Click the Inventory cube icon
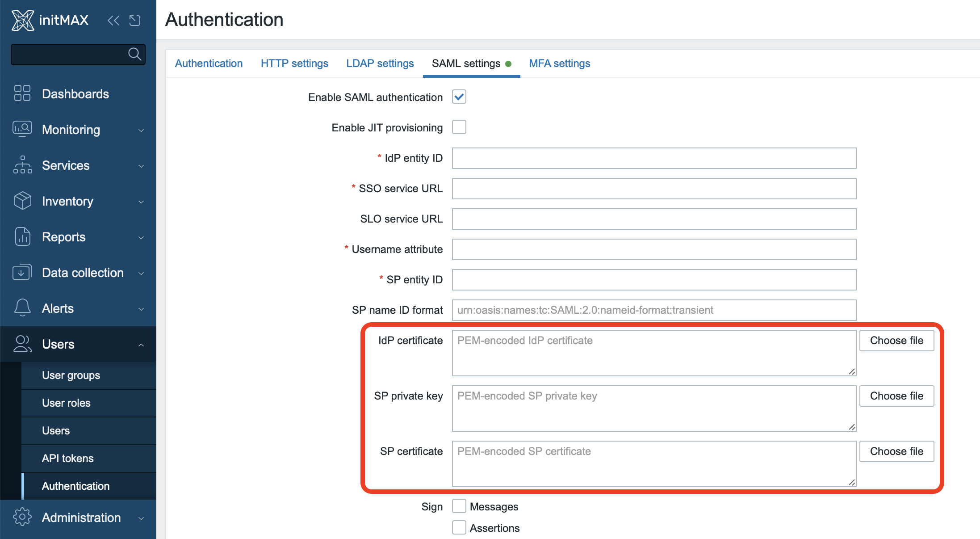980x539 pixels. tap(22, 201)
